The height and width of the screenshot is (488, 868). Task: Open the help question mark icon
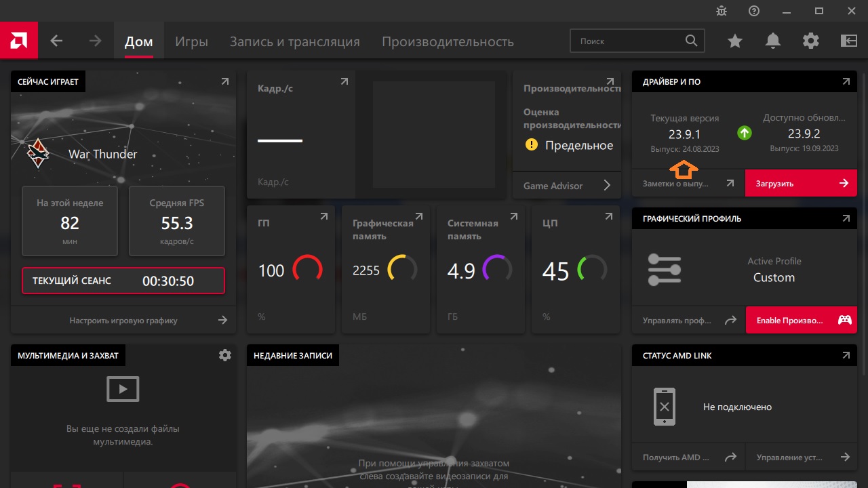click(754, 11)
